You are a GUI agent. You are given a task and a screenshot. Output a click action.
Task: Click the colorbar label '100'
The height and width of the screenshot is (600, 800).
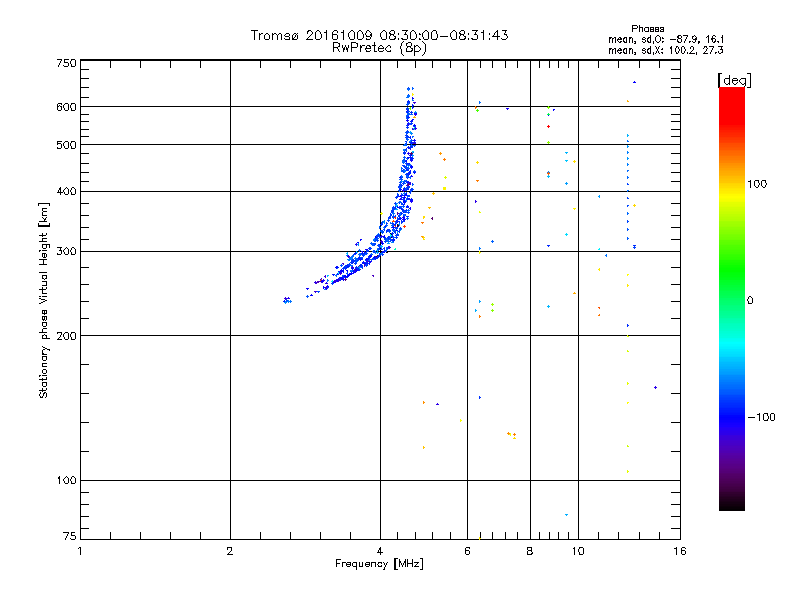point(757,184)
